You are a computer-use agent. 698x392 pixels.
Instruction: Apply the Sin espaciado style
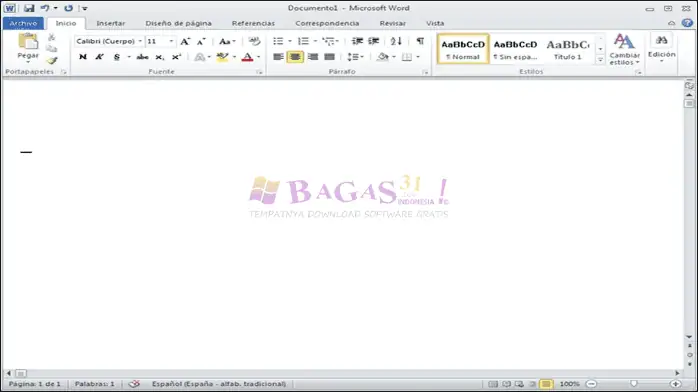click(x=515, y=49)
